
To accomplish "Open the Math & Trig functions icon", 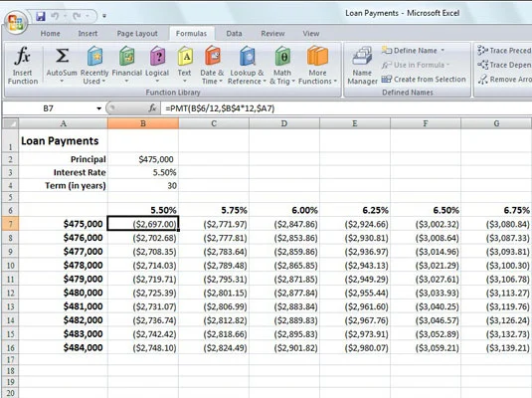I will 282,56.
